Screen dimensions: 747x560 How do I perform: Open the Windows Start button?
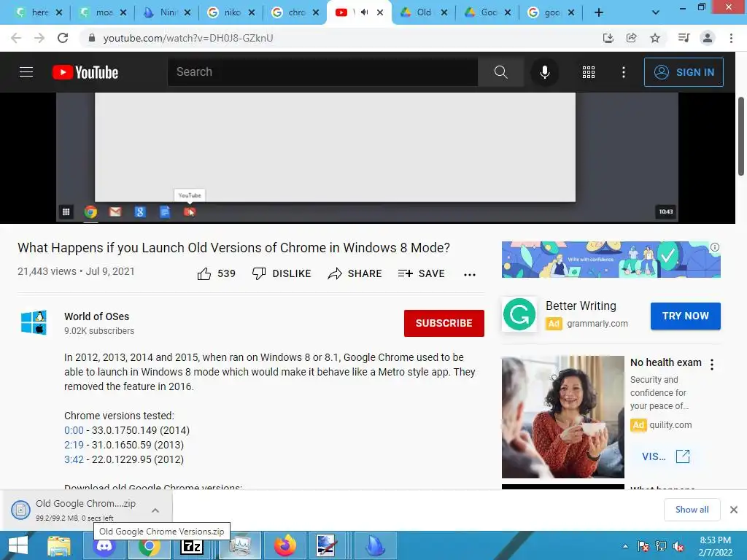[x=18, y=545]
